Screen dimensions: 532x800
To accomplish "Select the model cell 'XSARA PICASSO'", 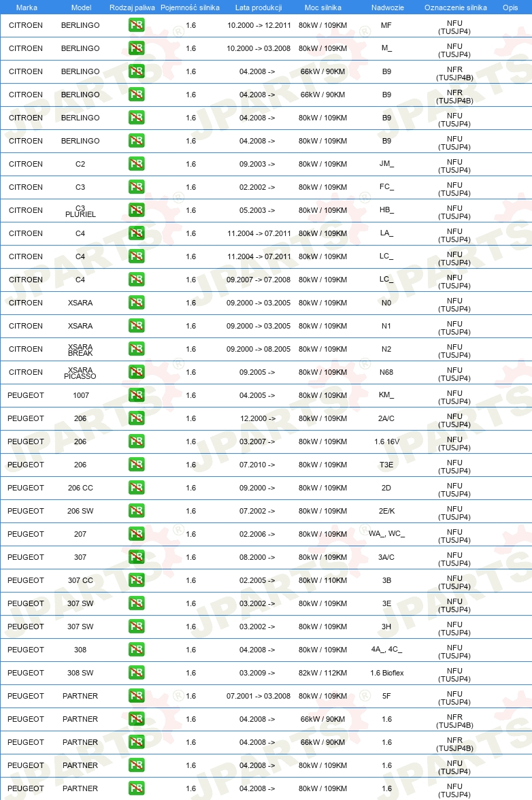I will coord(80,373).
